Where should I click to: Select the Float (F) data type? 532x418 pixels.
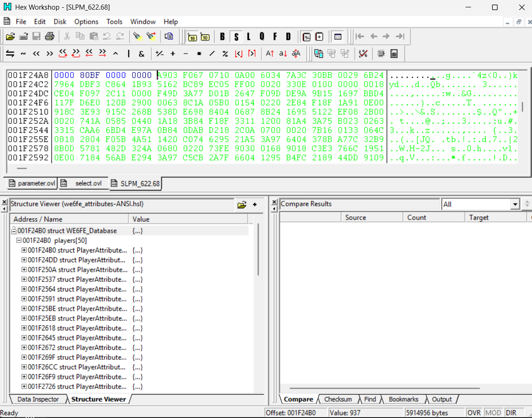275,37
